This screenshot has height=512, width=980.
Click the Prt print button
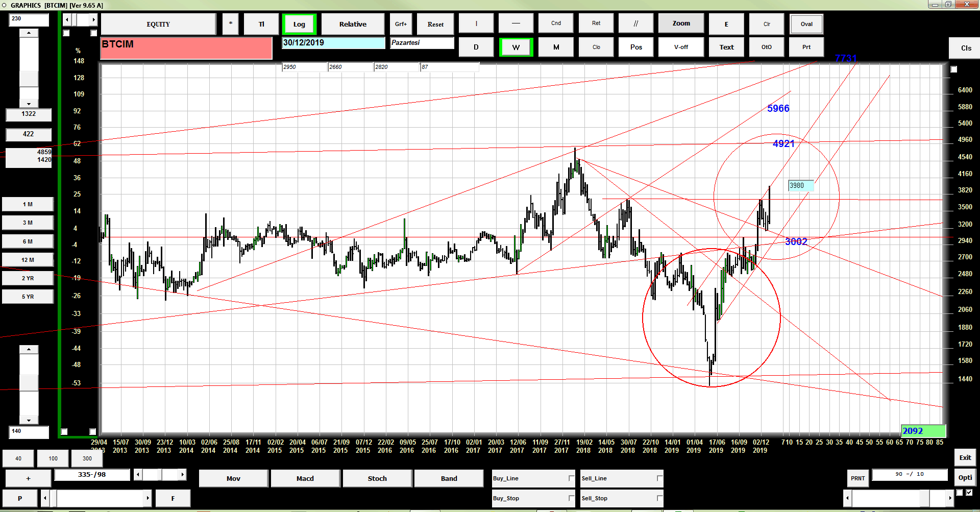pyautogui.click(x=806, y=47)
